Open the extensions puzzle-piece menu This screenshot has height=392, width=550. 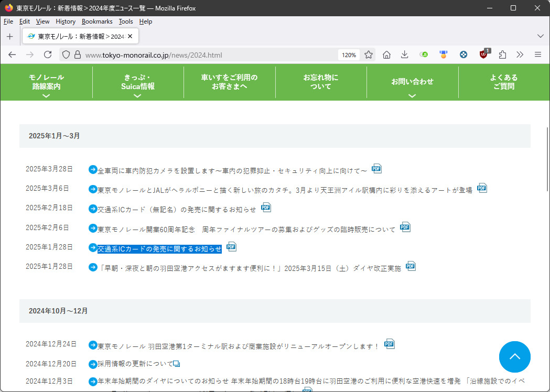(502, 55)
